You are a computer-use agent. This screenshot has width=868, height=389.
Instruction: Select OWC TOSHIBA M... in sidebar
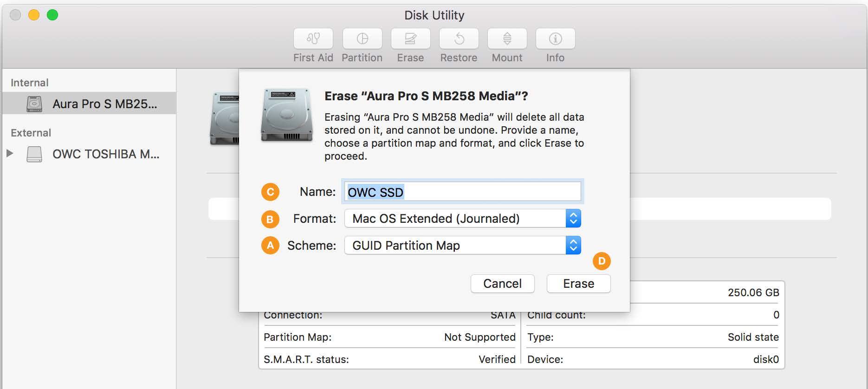[x=106, y=154]
